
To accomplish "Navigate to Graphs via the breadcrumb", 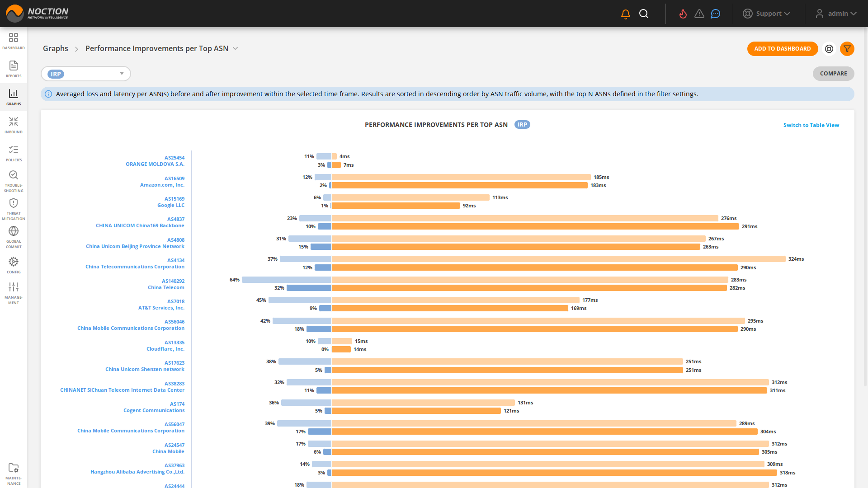I will click(55, 48).
